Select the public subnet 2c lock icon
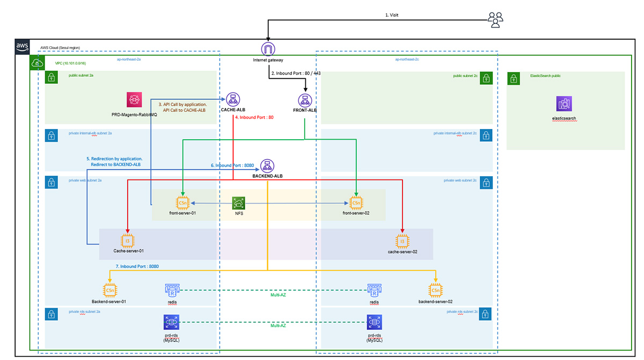Screen dimensions: 644x360 click(487, 77)
